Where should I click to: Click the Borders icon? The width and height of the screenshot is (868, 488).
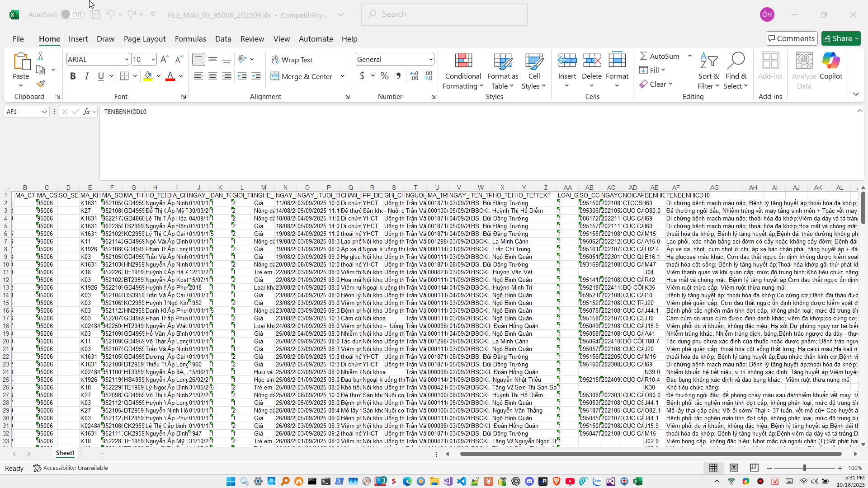pos(124,76)
